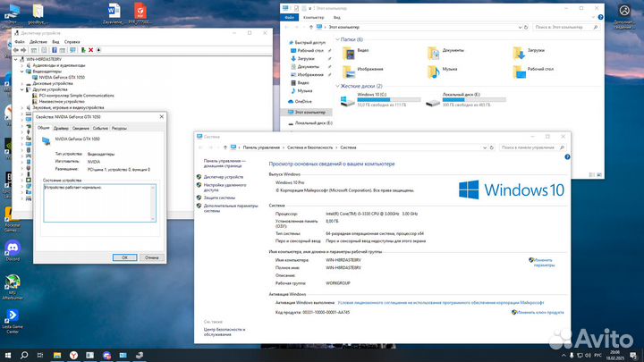Click search field in System control panel
The width and height of the screenshot is (644, 362).
tap(532, 147)
